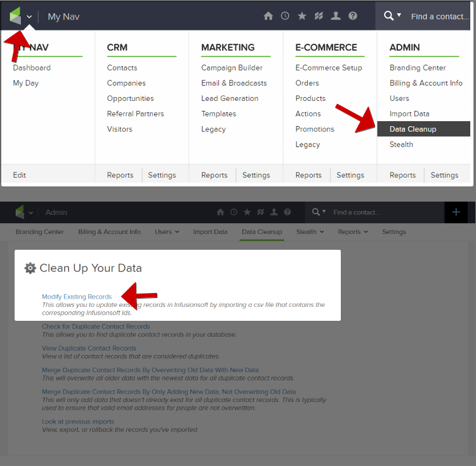
Task: Click Check for Duplicate Contact Records link
Action: click(x=96, y=327)
